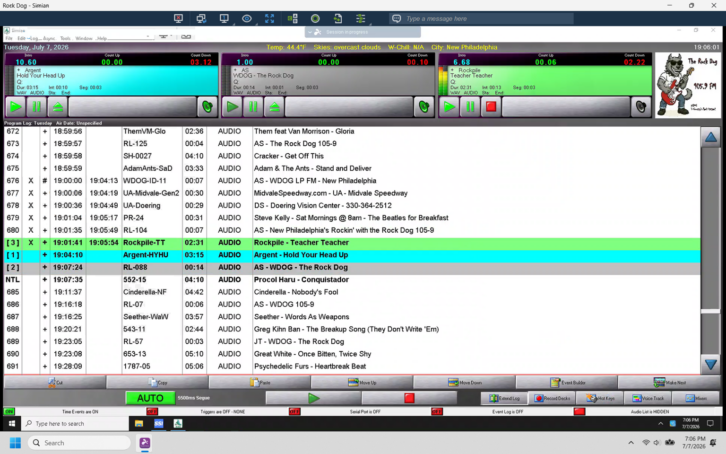Toggle the eye view icon in remote toolbar
Screen dimensions: 726x454
[247, 19]
